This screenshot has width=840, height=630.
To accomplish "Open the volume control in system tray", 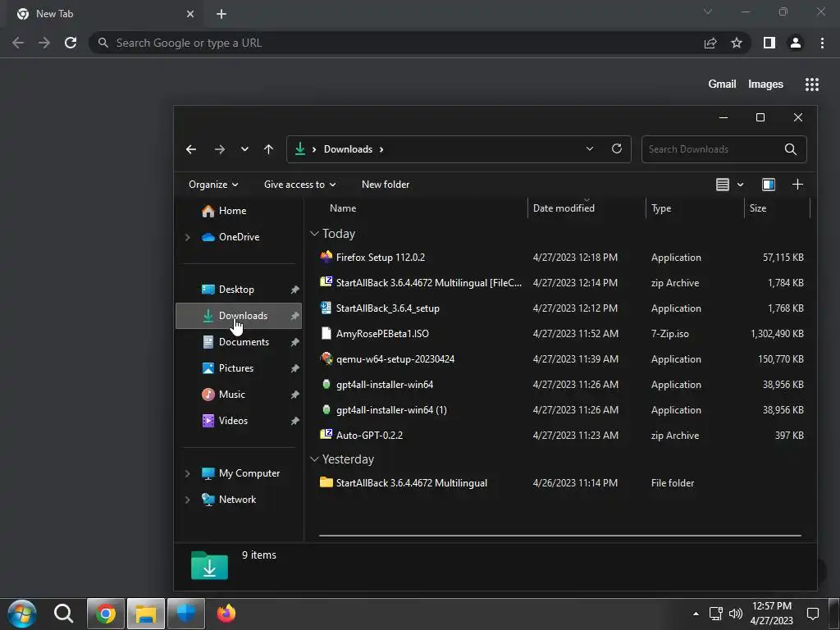I will (x=736, y=614).
